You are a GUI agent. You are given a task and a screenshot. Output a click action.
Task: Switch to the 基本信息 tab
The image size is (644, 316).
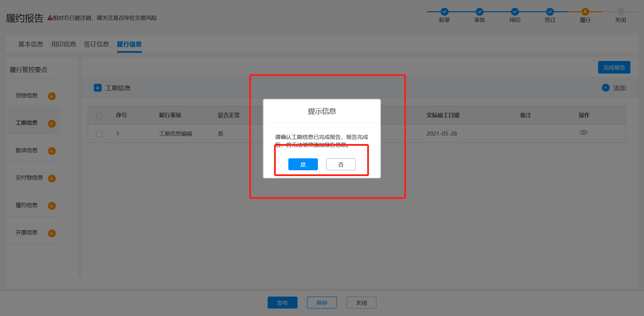(x=31, y=44)
